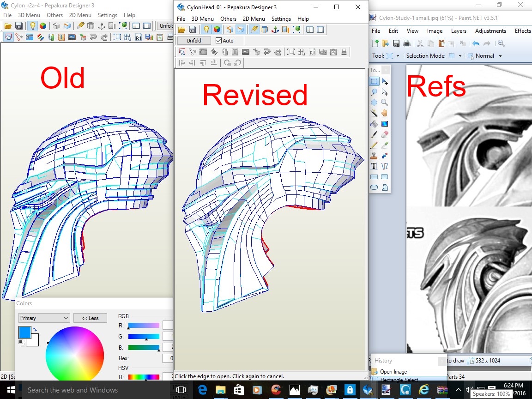Toggle the Auto checkbox next to Unfold

click(218, 40)
